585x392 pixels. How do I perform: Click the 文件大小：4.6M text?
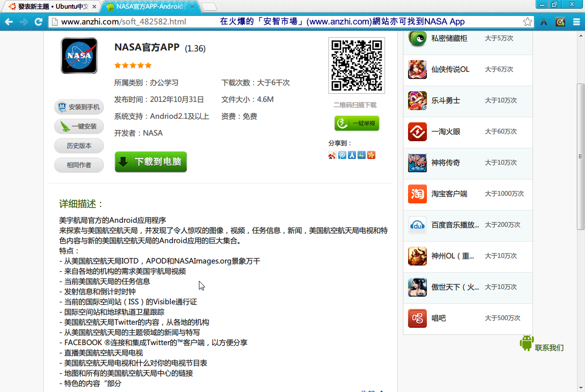pyautogui.click(x=247, y=99)
